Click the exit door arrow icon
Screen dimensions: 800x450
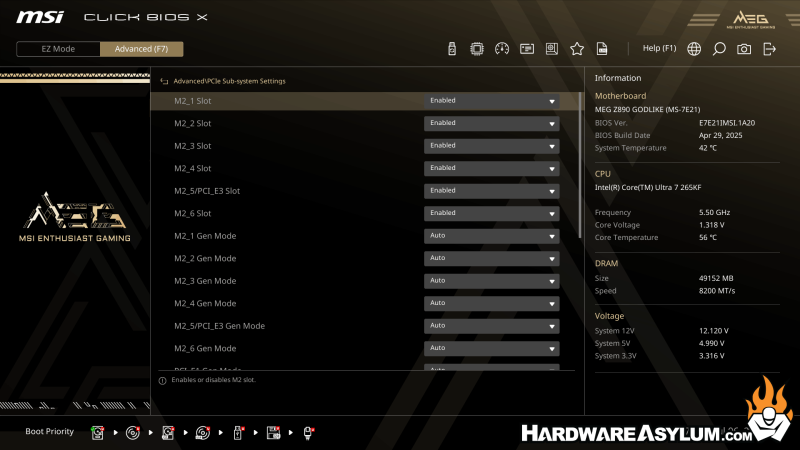(769, 49)
